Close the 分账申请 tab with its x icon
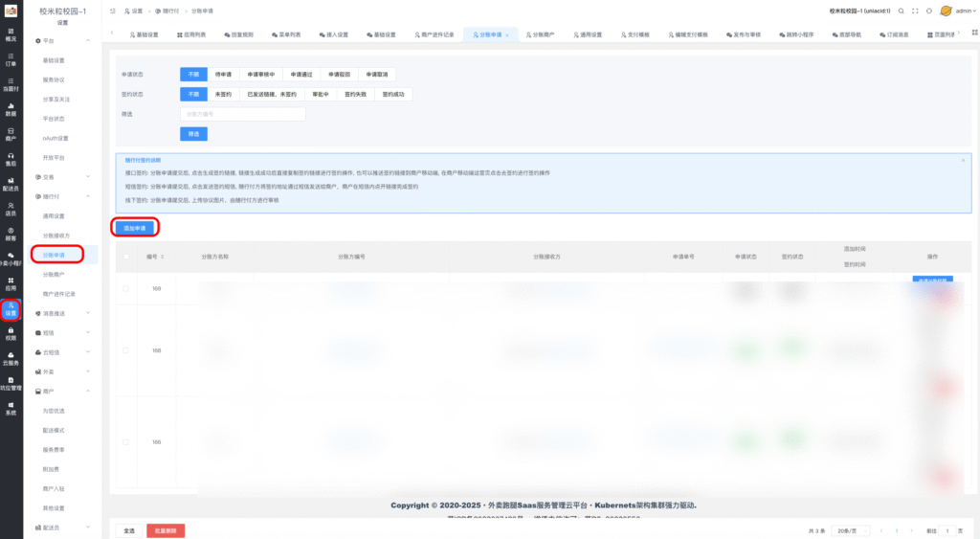This screenshot has height=539, width=980. point(507,35)
